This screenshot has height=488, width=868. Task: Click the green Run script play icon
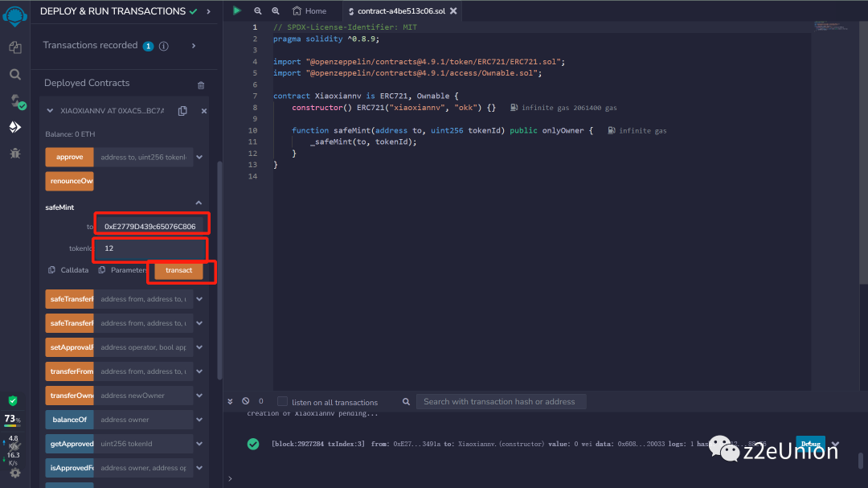pos(236,10)
